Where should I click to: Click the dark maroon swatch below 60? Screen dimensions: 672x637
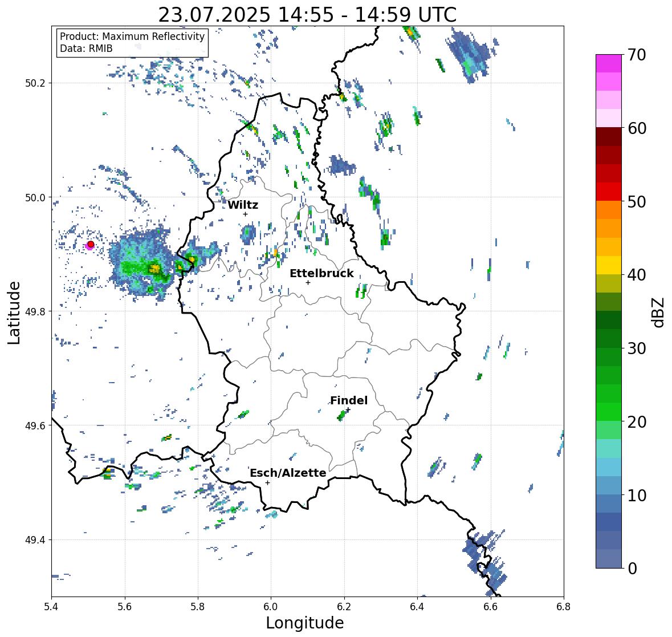pos(609,137)
